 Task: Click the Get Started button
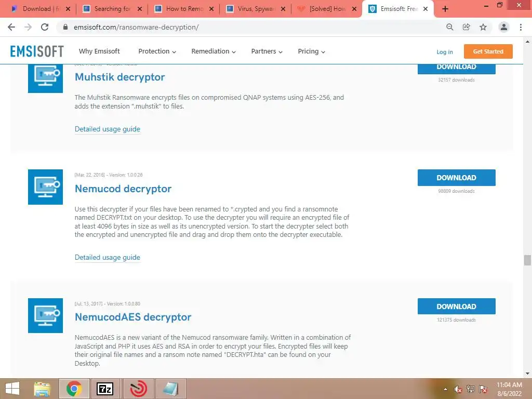[488, 51]
